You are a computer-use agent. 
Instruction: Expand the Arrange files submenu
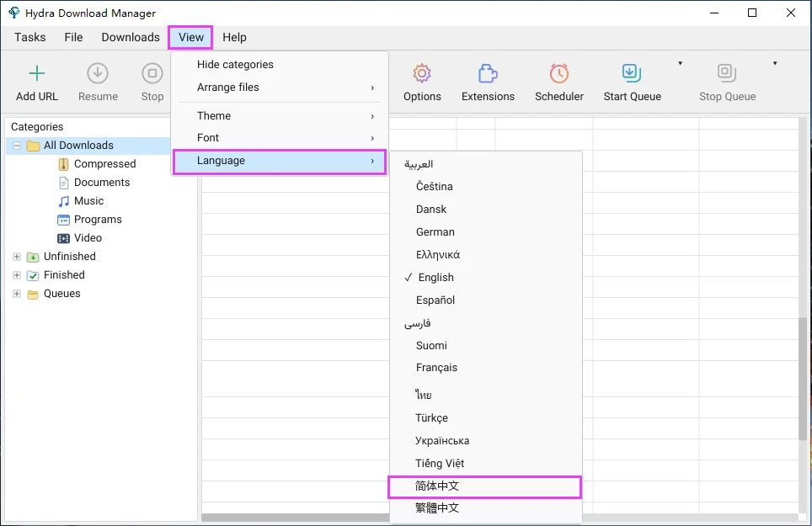click(x=280, y=88)
